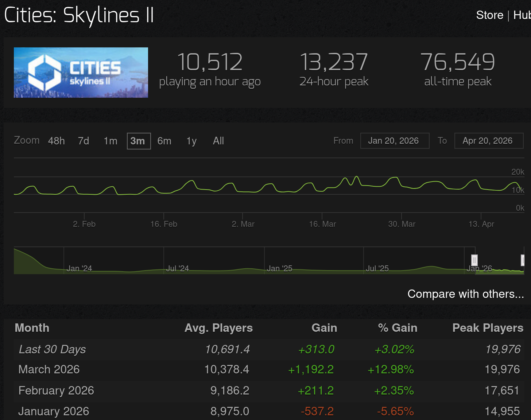This screenshot has height=420, width=531.
Task: Select the 3m zoom range
Action: click(139, 141)
